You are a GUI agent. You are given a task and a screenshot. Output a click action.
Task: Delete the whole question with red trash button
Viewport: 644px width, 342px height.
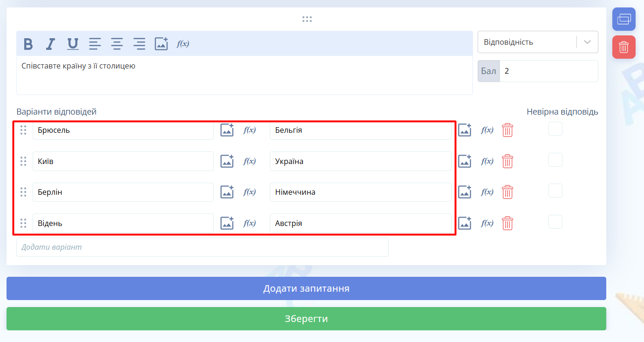point(623,47)
